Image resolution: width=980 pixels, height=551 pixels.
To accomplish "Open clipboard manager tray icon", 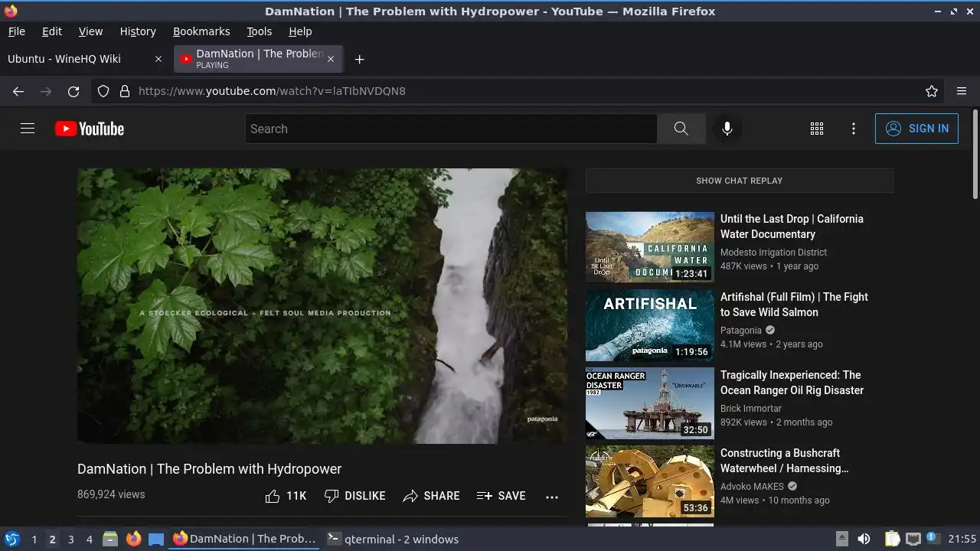I will [x=892, y=539].
